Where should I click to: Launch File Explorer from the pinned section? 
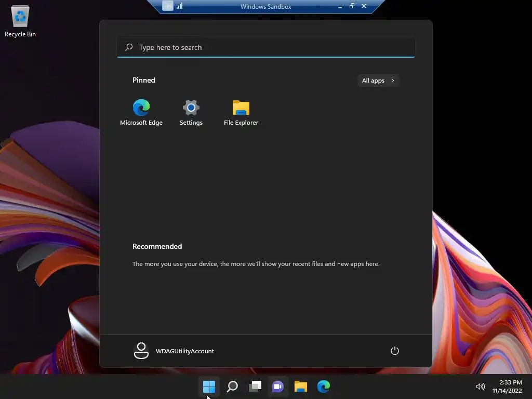pyautogui.click(x=241, y=112)
